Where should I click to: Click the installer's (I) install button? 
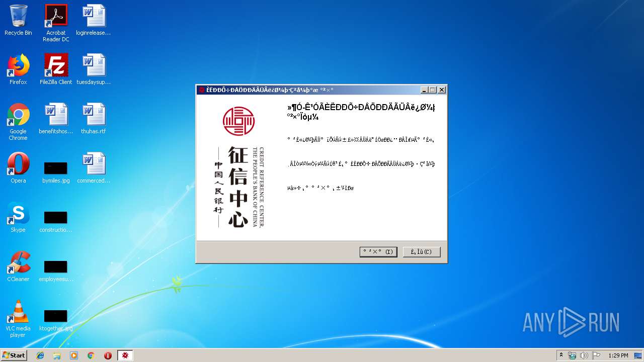(378, 252)
